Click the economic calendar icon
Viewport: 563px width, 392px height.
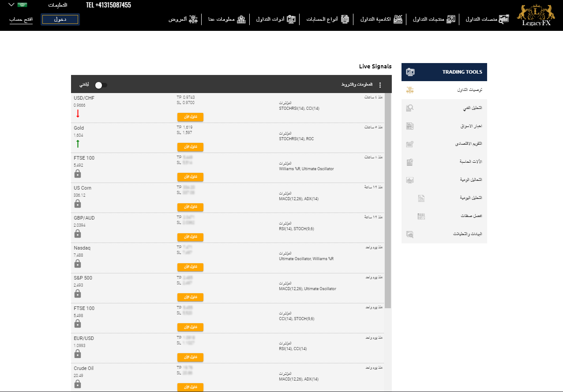(x=410, y=144)
